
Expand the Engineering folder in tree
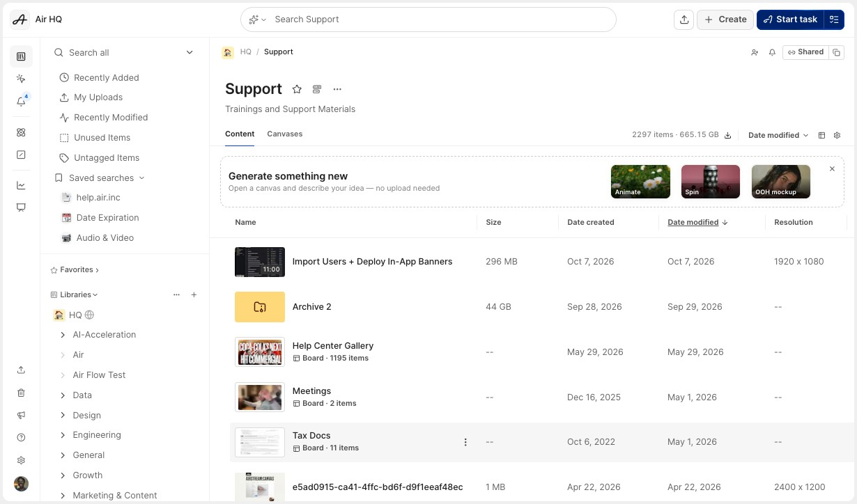tap(63, 435)
